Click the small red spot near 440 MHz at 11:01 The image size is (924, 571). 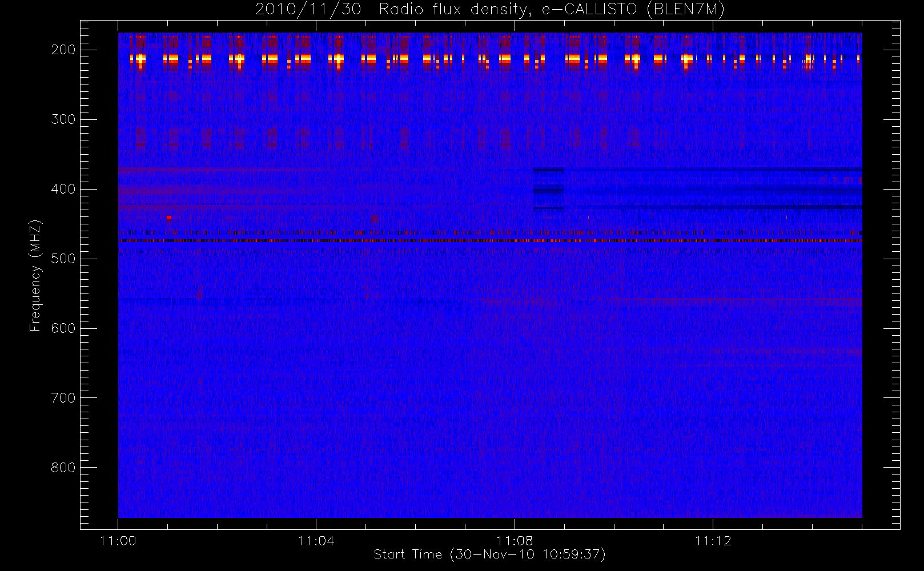click(168, 218)
